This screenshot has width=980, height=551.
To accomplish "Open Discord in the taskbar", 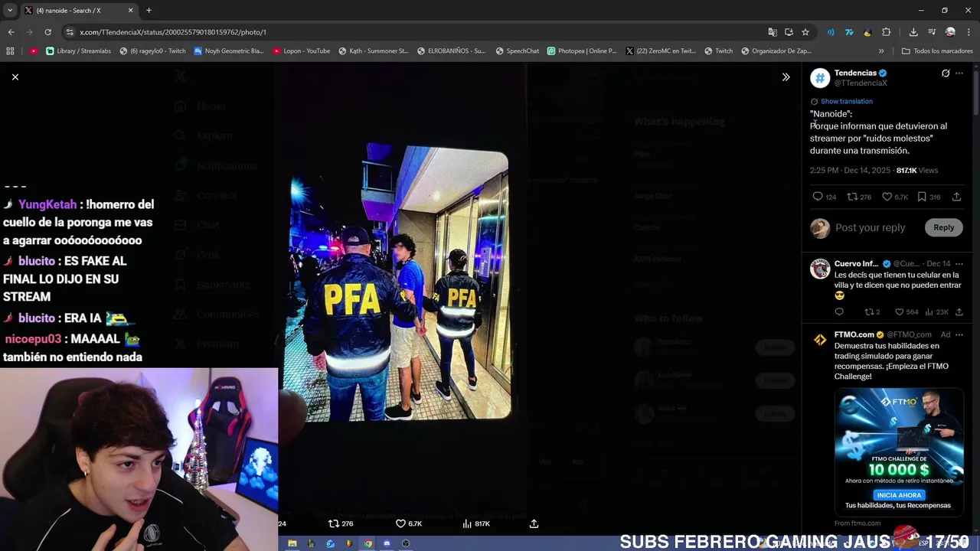I will [387, 543].
